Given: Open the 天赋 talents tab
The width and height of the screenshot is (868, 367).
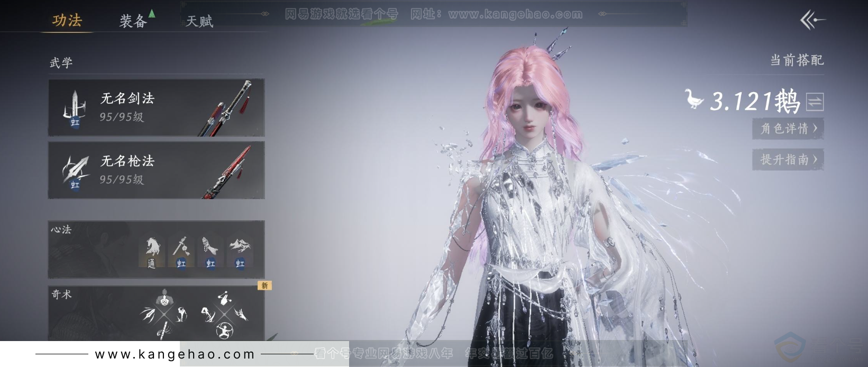Looking at the screenshot, I should 199,21.
